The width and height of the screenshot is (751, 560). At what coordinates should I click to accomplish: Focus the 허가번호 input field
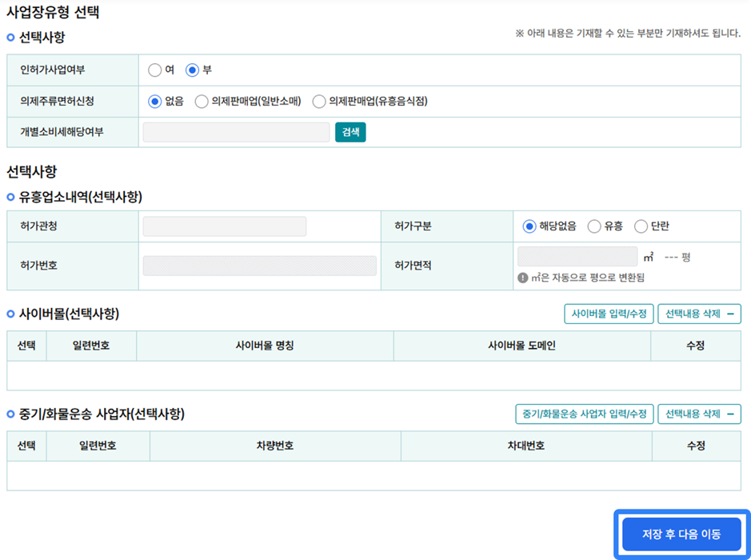pos(259,266)
